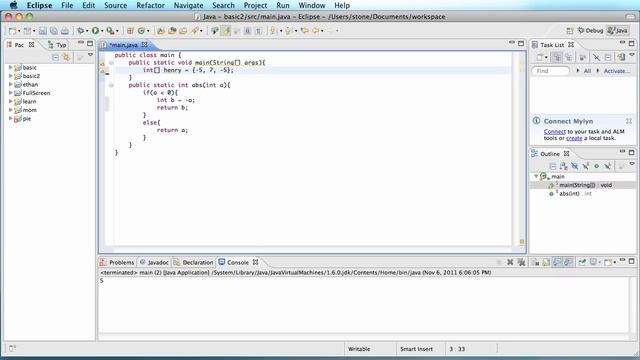Click New Java Package icon
Viewport: 640px width, 360px height.
[x=130, y=31]
